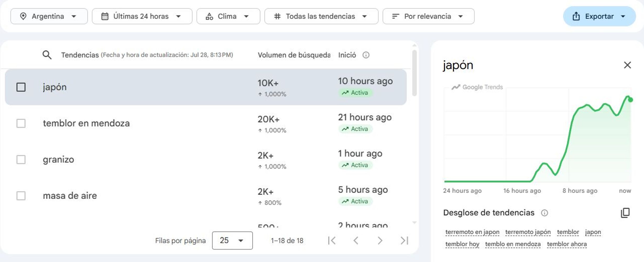Open the Argentina location filter
This screenshot has height=262, width=644.
[x=49, y=16]
